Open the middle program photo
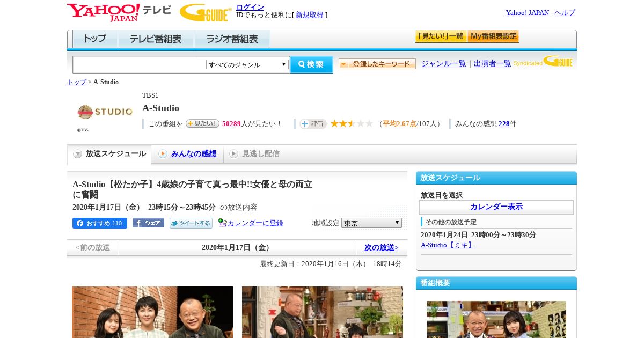 323,312
